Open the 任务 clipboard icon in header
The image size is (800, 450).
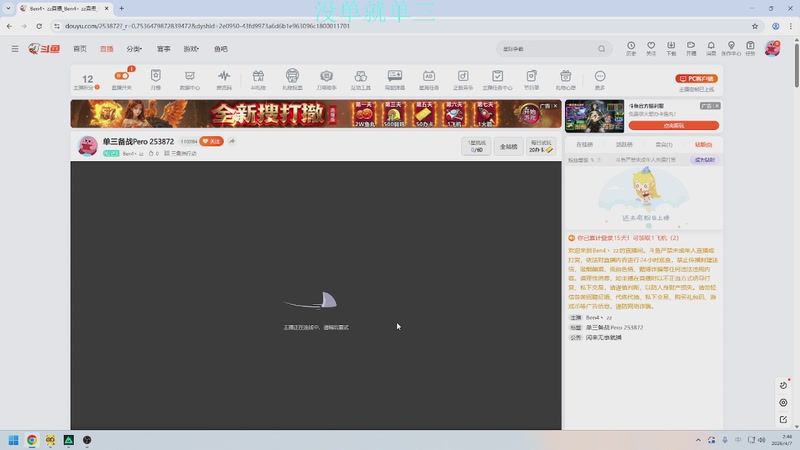pyautogui.click(x=750, y=48)
